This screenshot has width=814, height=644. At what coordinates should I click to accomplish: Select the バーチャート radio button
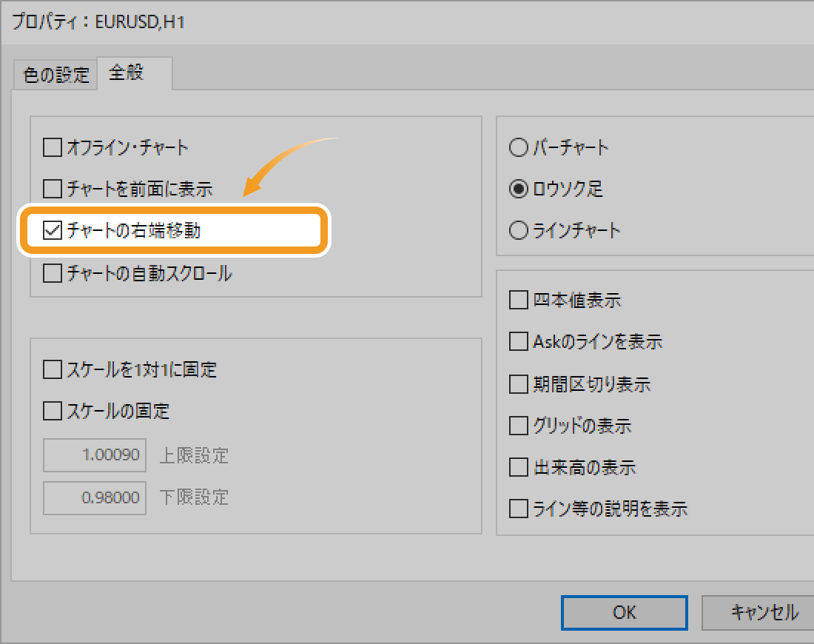tap(518, 147)
